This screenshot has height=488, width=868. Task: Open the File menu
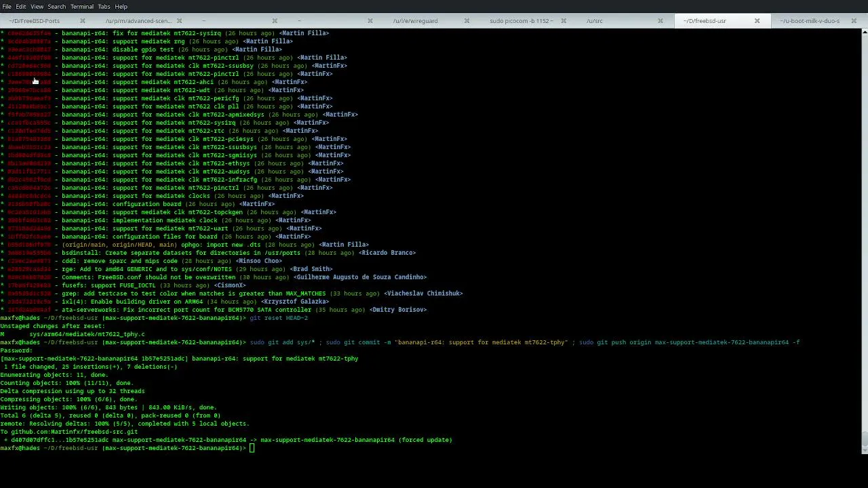[x=7, y=7]
